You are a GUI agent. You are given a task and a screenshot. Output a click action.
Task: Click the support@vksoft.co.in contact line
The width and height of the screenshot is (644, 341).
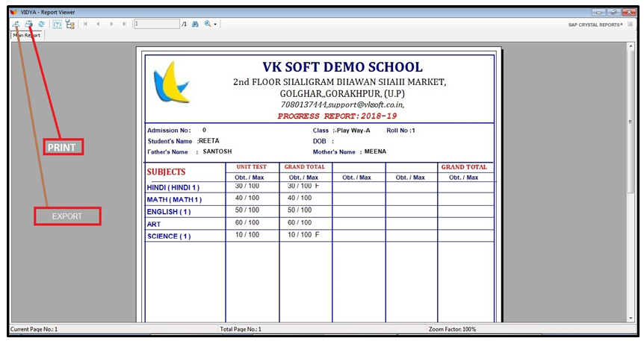pos(342,104)
